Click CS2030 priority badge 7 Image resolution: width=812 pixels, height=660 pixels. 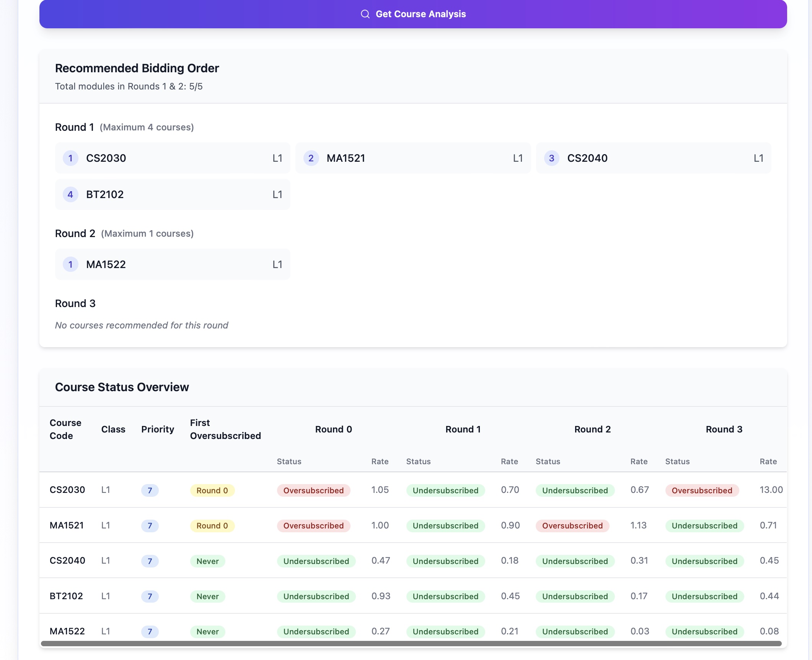(x=150, y=490)
